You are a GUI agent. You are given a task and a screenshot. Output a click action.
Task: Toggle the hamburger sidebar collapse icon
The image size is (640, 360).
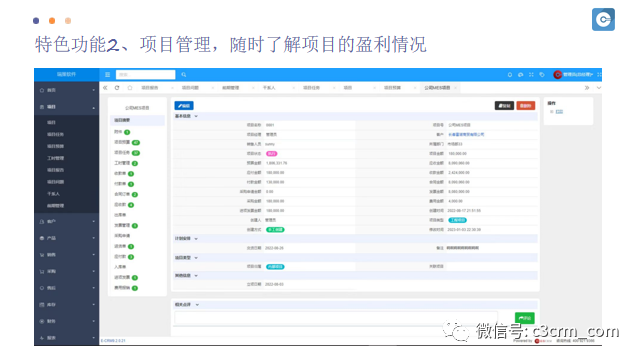tap(107, 75)
